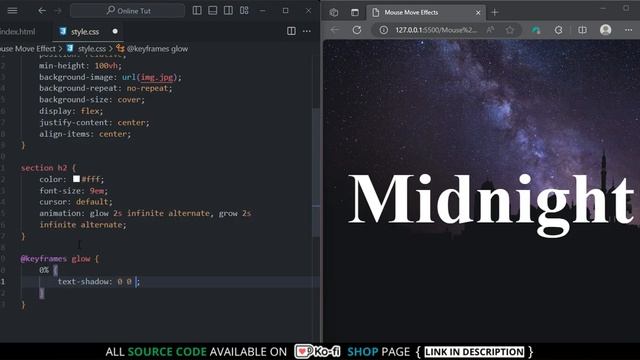Open the customize layout icon

click(x=244, y=11)
